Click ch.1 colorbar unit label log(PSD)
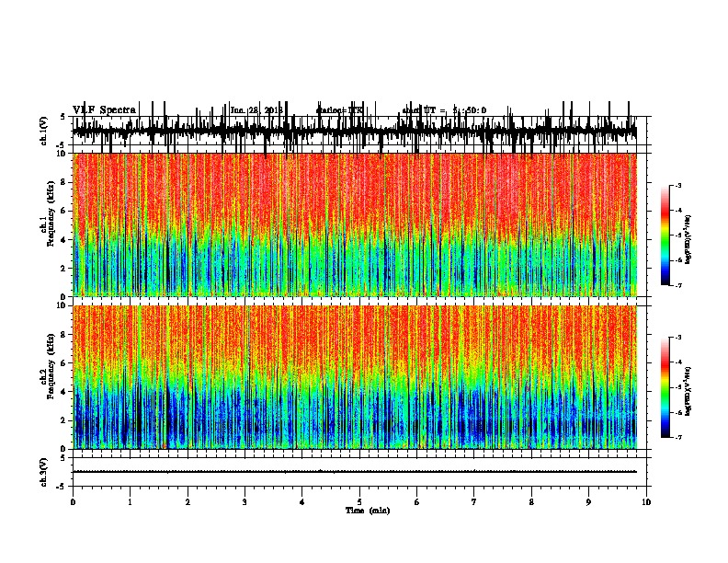Image resolution: width=728 pixels, height=563 pixels. 688,240
